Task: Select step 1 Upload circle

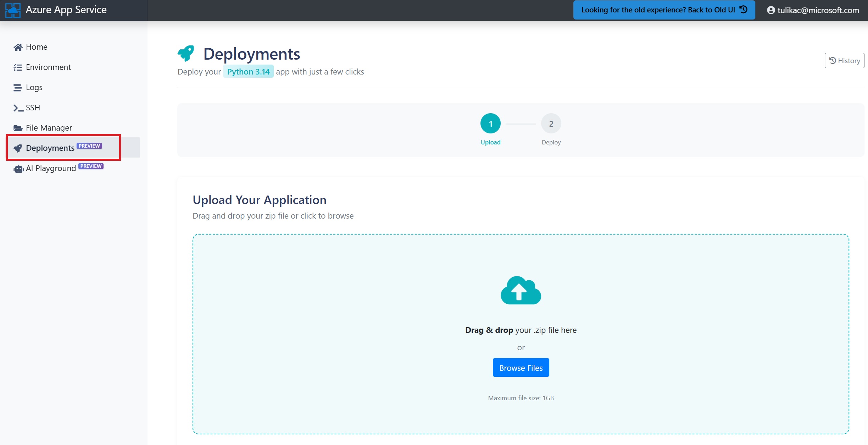Action: [x=490, y=123]
